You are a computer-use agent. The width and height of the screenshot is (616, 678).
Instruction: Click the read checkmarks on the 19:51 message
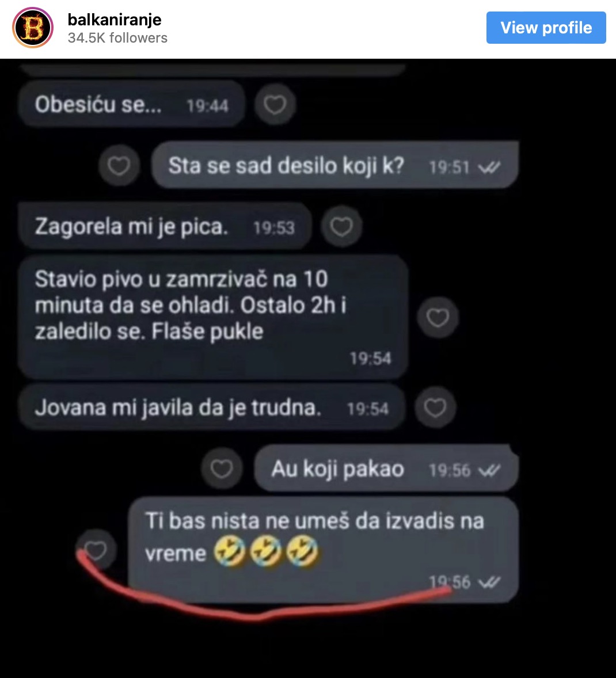pos(489,167)
